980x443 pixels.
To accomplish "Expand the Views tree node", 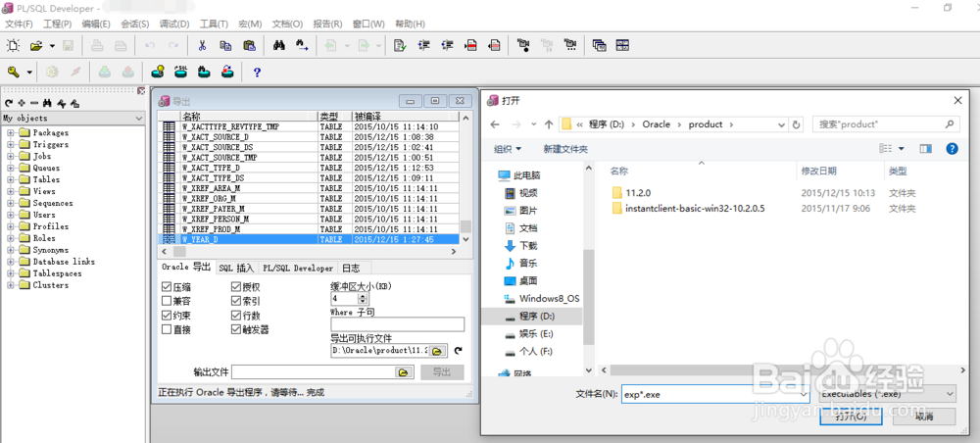I will pos(11,191).
